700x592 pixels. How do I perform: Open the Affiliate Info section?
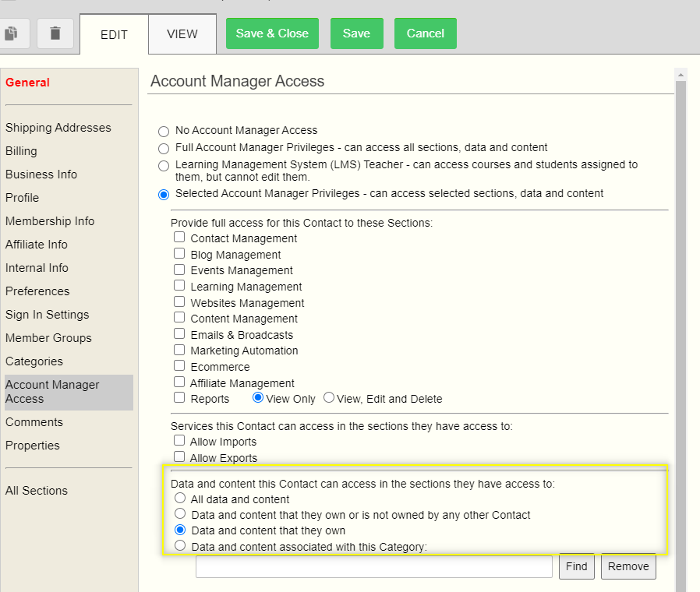37,245
